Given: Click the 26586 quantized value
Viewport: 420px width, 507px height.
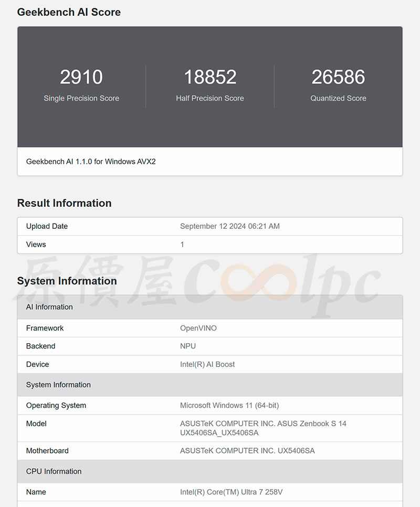Looking at the screenshot, I should pos(338,77).
